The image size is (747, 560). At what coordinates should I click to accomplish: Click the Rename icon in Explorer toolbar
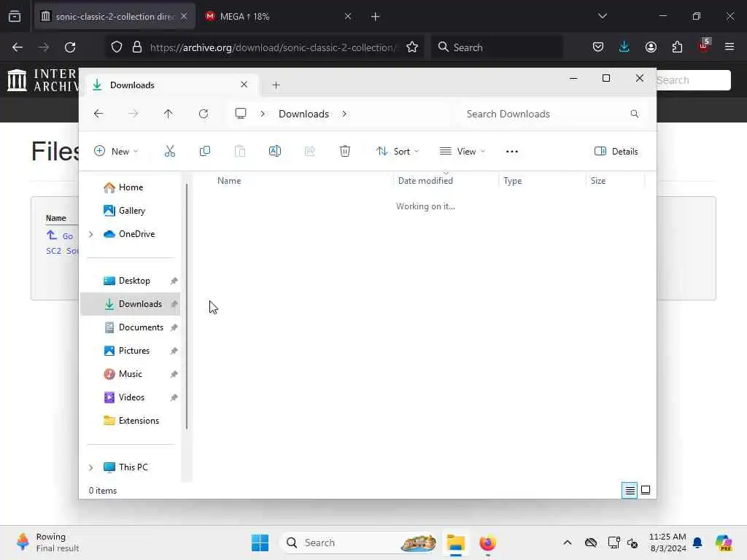[275, 152]
